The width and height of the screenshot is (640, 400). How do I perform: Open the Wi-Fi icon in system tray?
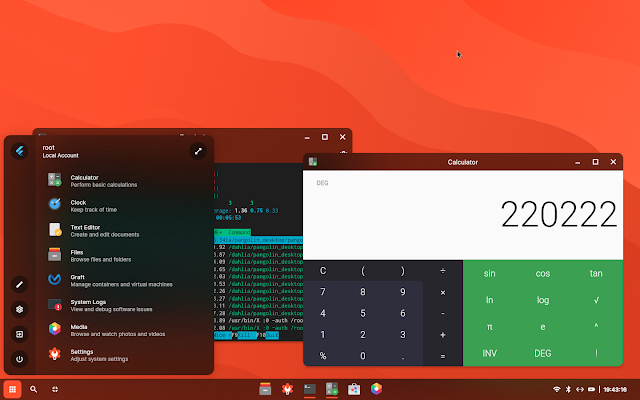point(556,389)
